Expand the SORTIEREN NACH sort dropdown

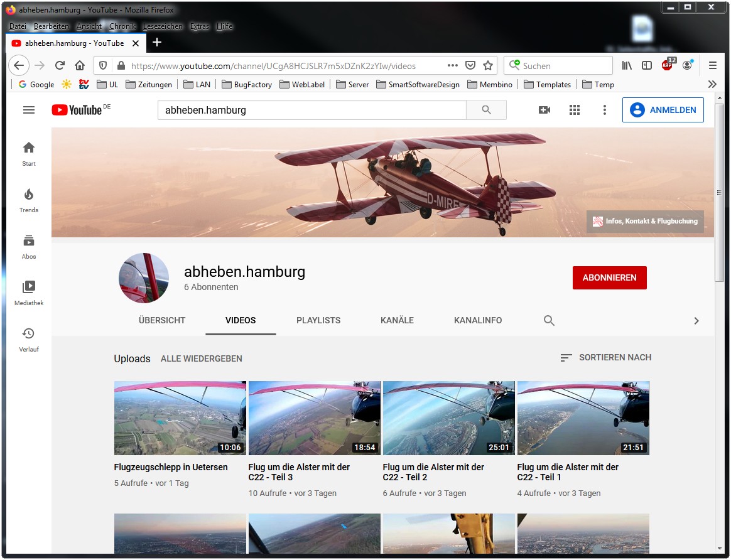605,358
